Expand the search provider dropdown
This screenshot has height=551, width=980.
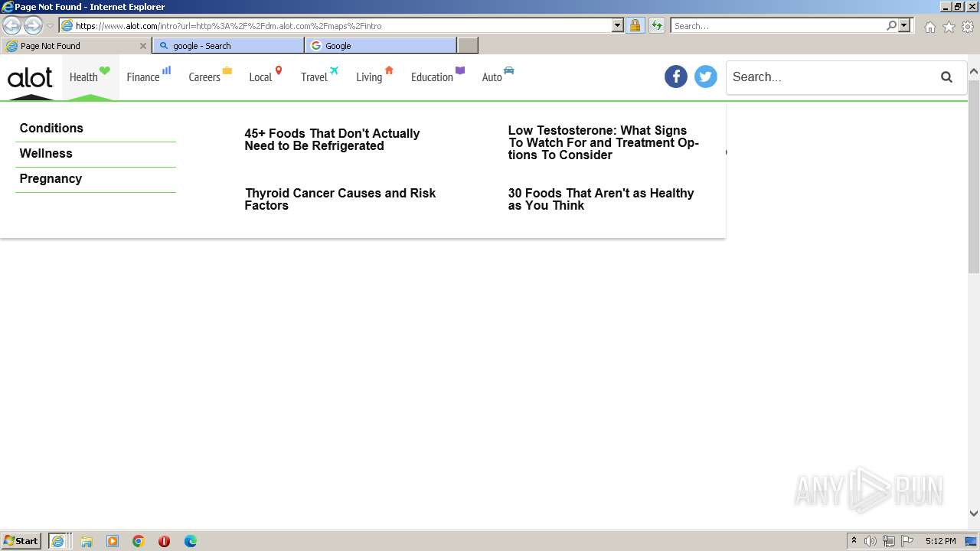(x=904, y=25)
